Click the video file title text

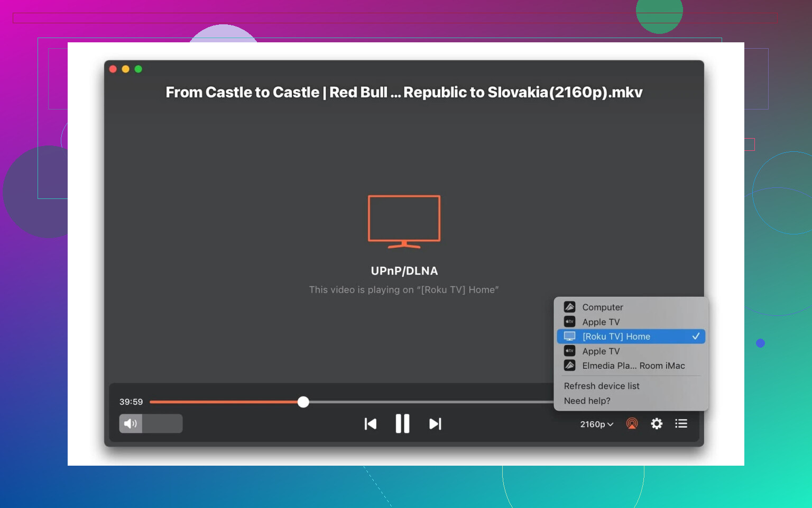[x=404, y=92]
